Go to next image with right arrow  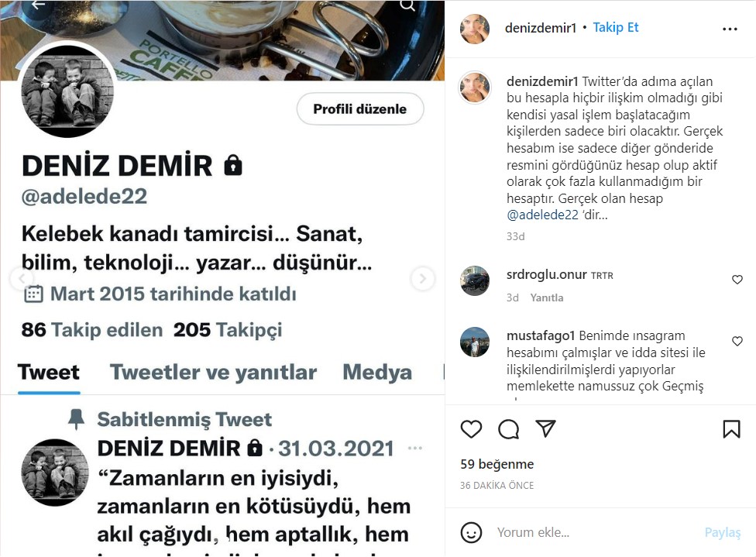pyautogui.click(x=422, y=278)
